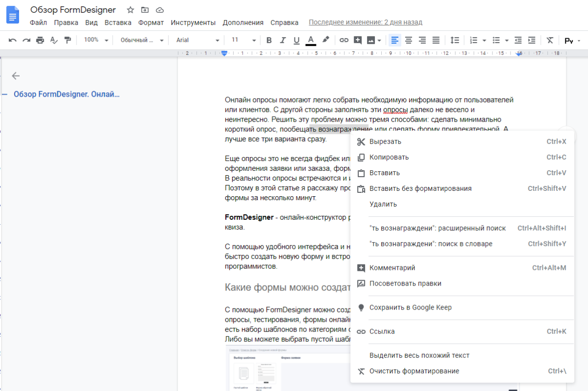Open the Вставка menu
Screen dimensions: 588x391
click(118, 23)
